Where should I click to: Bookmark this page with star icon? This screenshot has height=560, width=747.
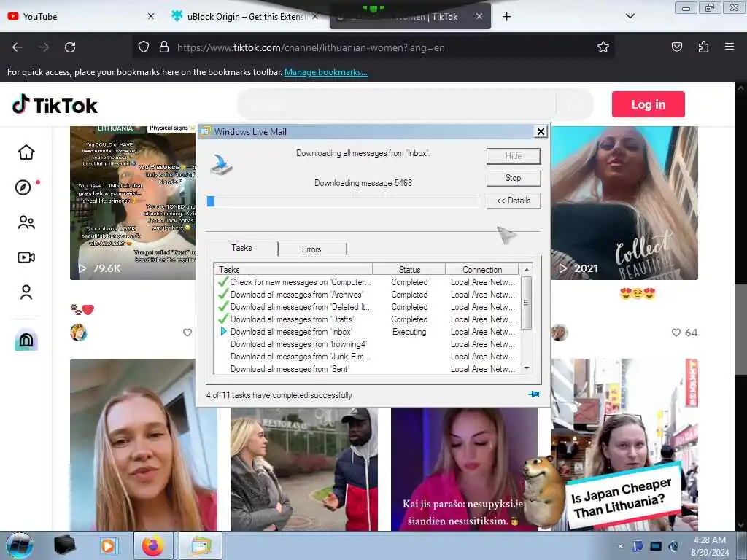603,47
